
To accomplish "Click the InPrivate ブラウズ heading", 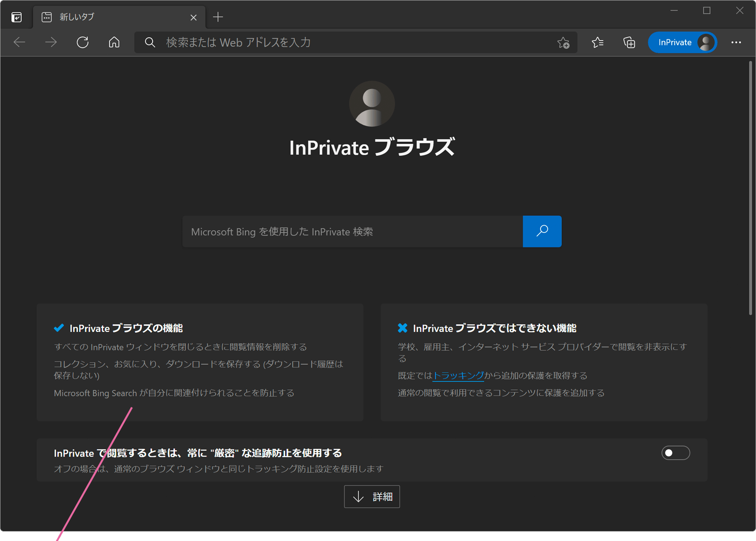I will pos(372,147).
